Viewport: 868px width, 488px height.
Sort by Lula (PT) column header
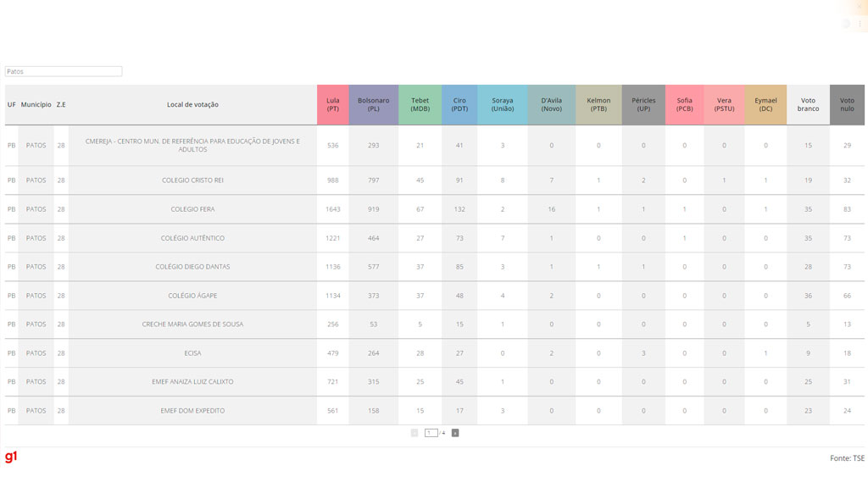coord(332,105)
